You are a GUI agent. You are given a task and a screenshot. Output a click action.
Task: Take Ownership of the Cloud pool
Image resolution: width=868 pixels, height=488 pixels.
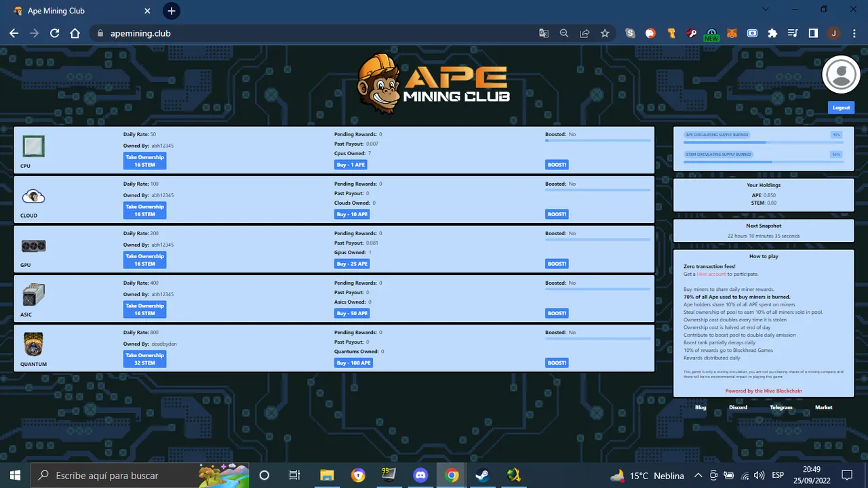tap(144, 210)
